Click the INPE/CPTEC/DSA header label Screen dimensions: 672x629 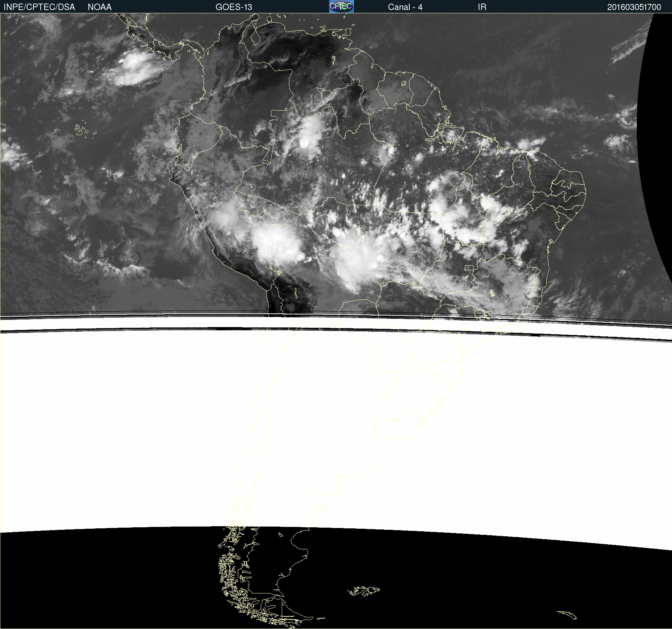coord(39,7)
